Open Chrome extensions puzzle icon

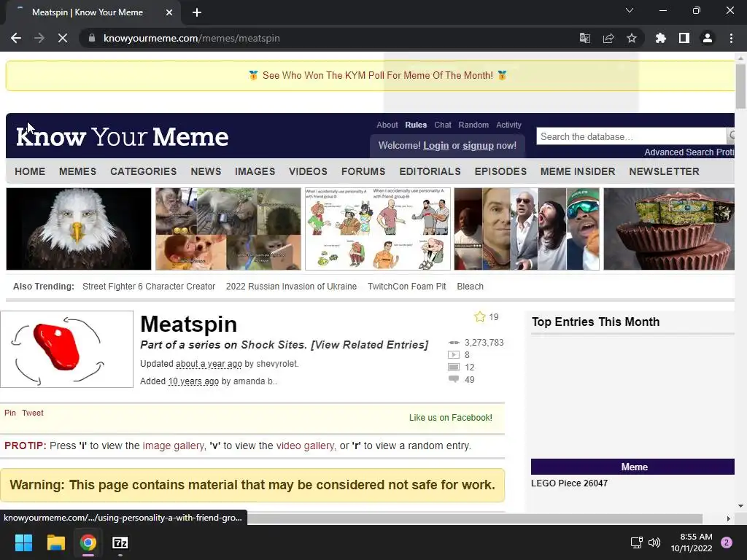(660, 38)
